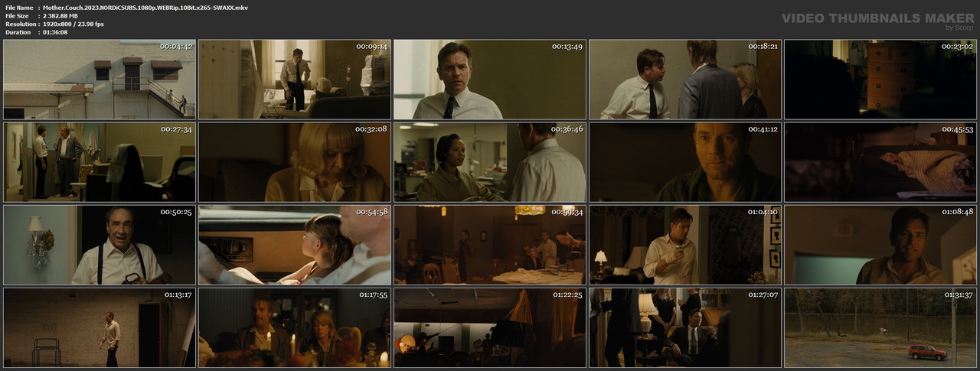This screenshot has width=980, height=371.
Task: Click the 'Resolution' label in header
Action: point(19,24)
